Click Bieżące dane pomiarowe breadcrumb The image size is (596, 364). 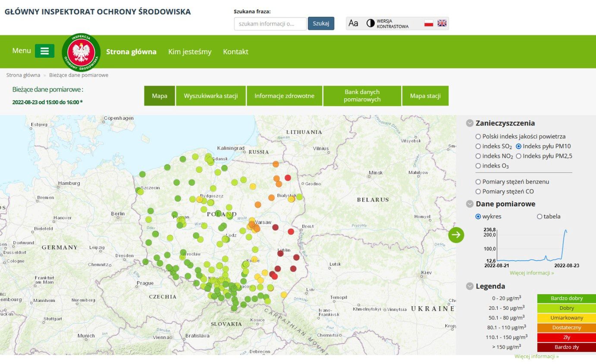coord(79,75)
